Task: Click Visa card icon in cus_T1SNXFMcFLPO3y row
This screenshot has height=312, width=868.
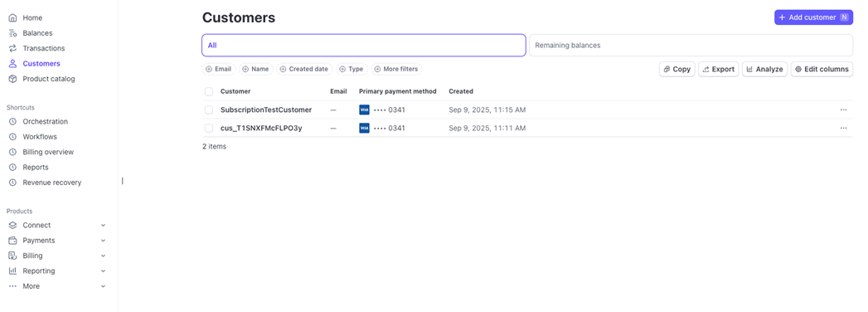Action: click(364, 128)
